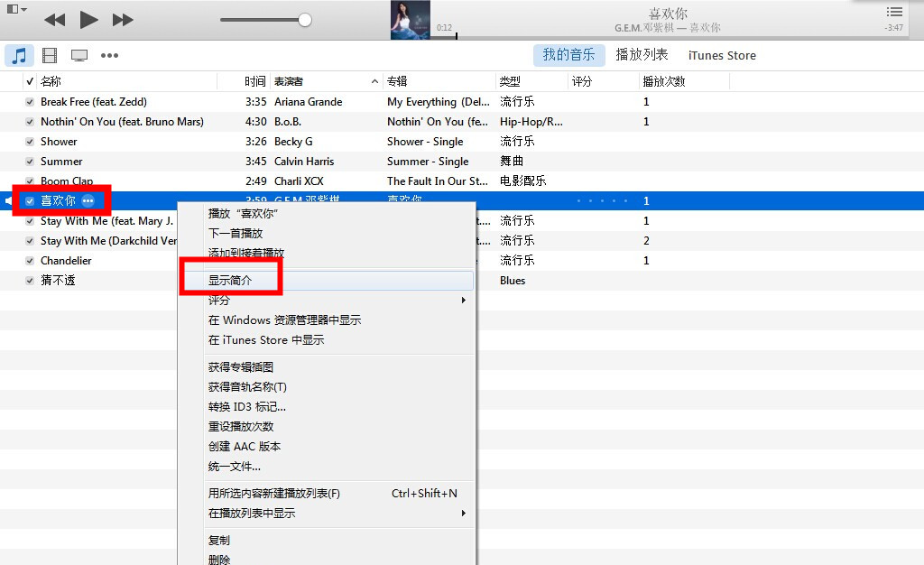Screen dimensions: 924x565
Task: Expand the 在播放列表中显示 submenu arrow
Action: point(464,514)
